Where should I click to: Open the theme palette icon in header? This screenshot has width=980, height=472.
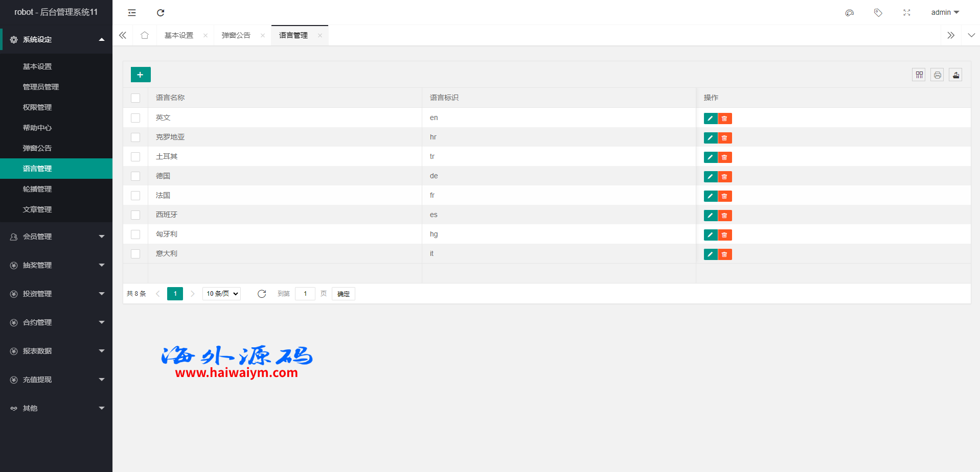coord(849,13)
